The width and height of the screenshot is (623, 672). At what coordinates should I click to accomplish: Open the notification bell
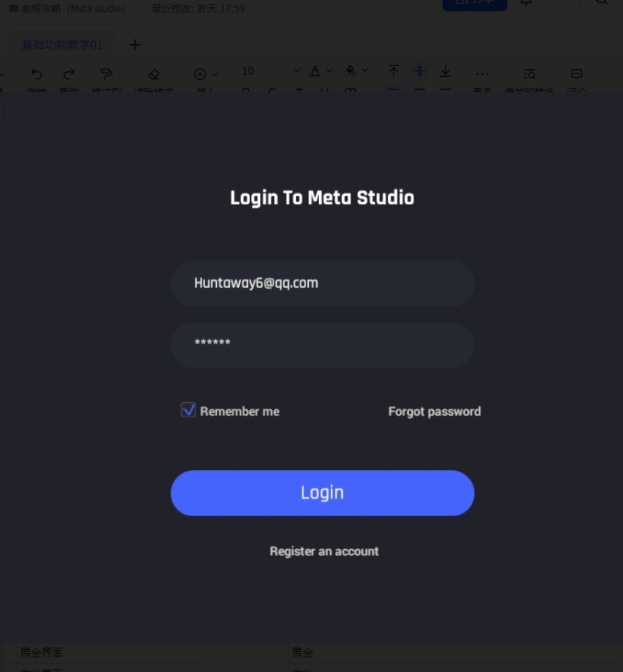526,3
